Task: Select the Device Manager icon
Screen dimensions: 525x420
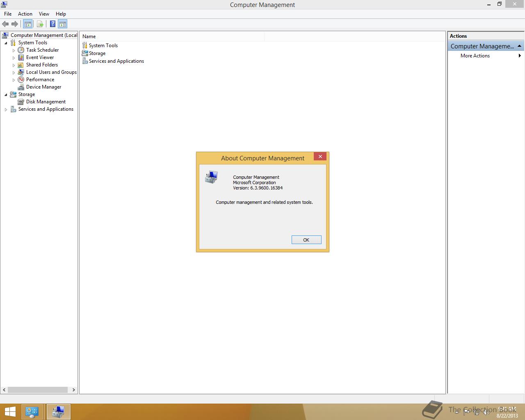Action: coord(21,87)
